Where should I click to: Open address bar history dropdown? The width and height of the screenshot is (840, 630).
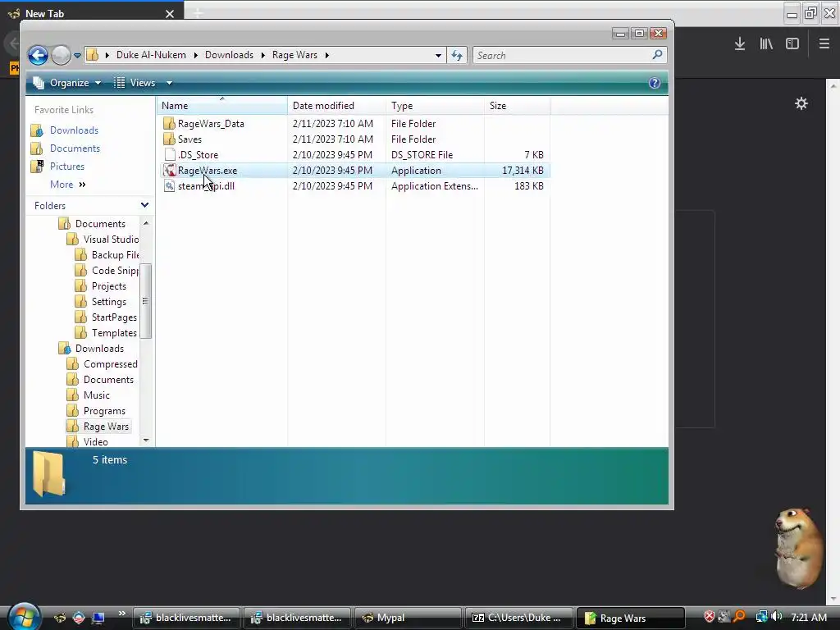pyautogui.click(x=438, y=55)
